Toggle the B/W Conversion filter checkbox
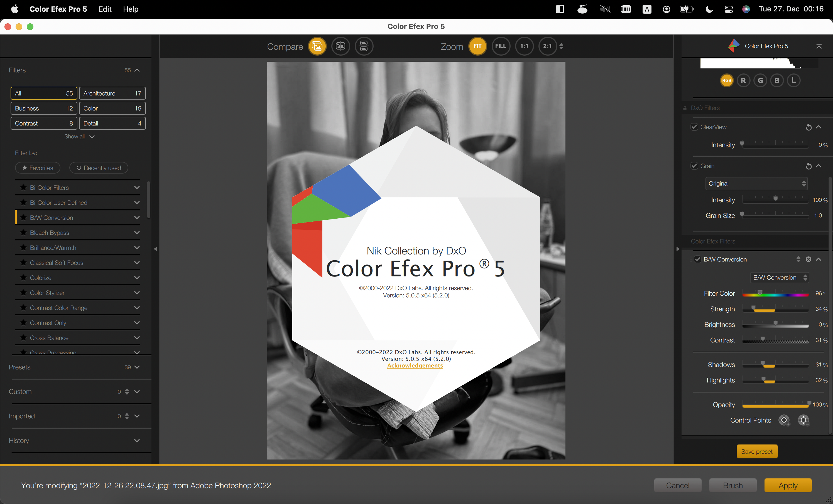 pos(697,260)
